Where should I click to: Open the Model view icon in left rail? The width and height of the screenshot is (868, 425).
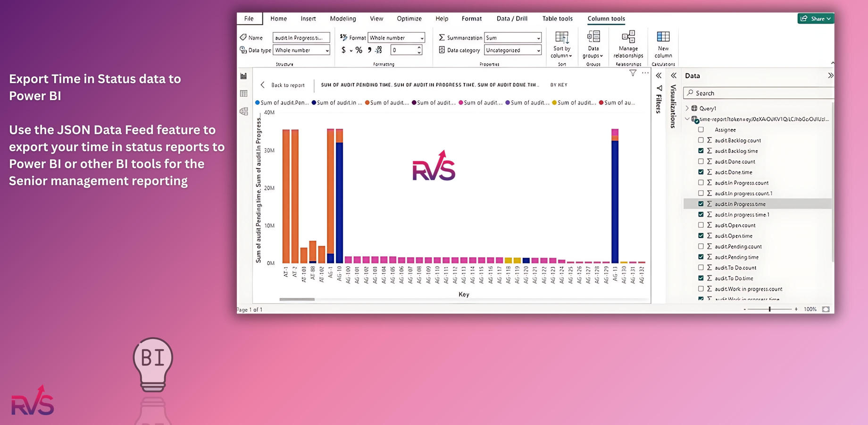pos(243,111)
